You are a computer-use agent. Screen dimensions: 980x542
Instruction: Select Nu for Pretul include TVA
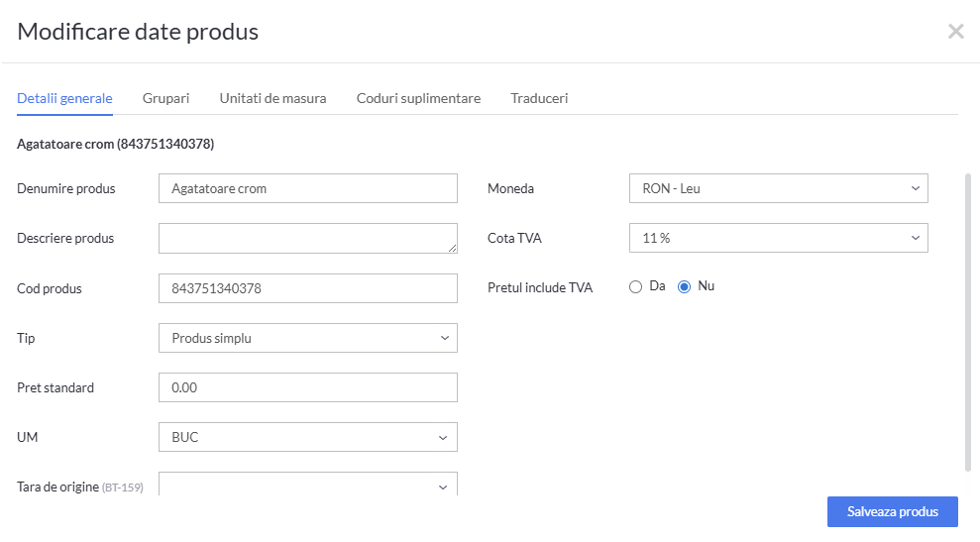point(685,287)
